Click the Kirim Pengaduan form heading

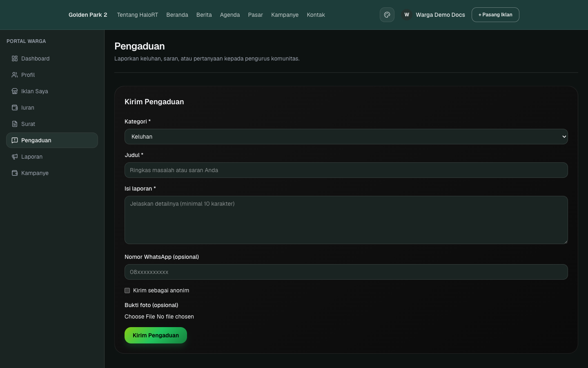tap(154, 102)
